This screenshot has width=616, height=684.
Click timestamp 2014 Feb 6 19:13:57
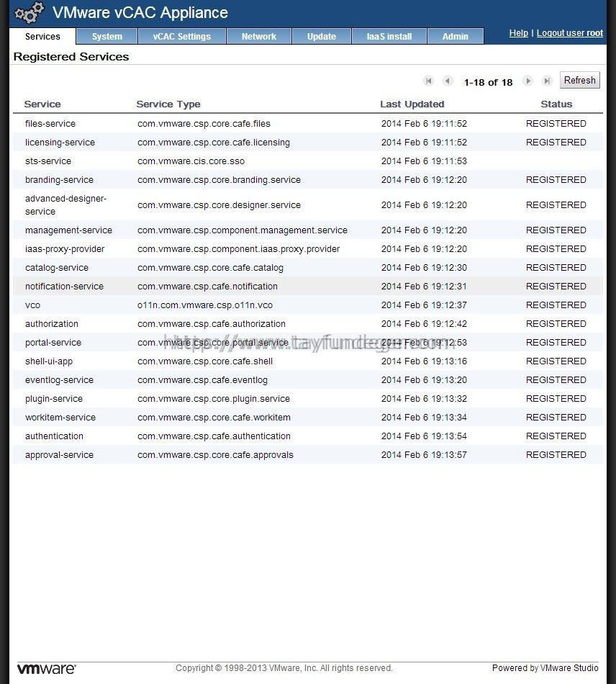point(424,456)
